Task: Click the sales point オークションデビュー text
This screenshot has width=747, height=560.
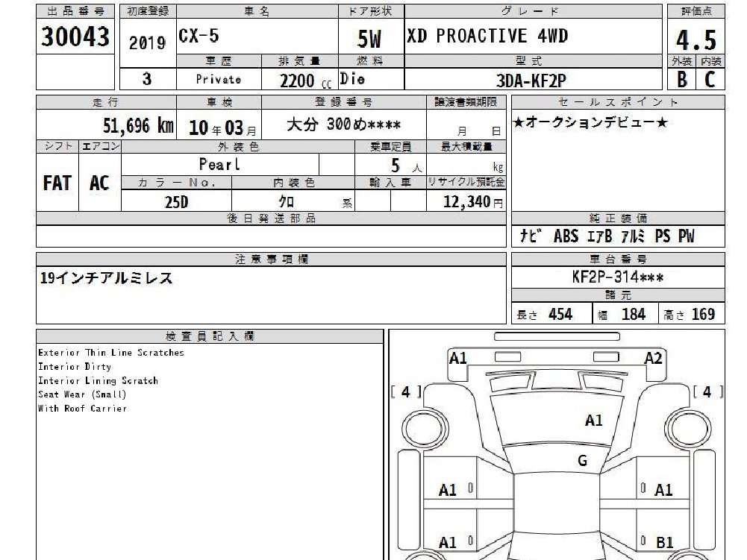Action: tap(590, 122)
